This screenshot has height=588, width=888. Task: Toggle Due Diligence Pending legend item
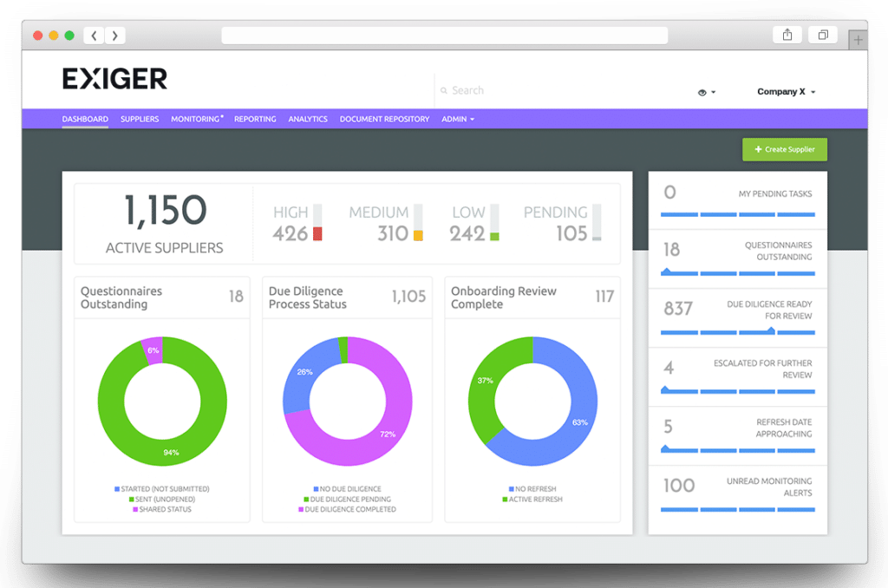347,499
